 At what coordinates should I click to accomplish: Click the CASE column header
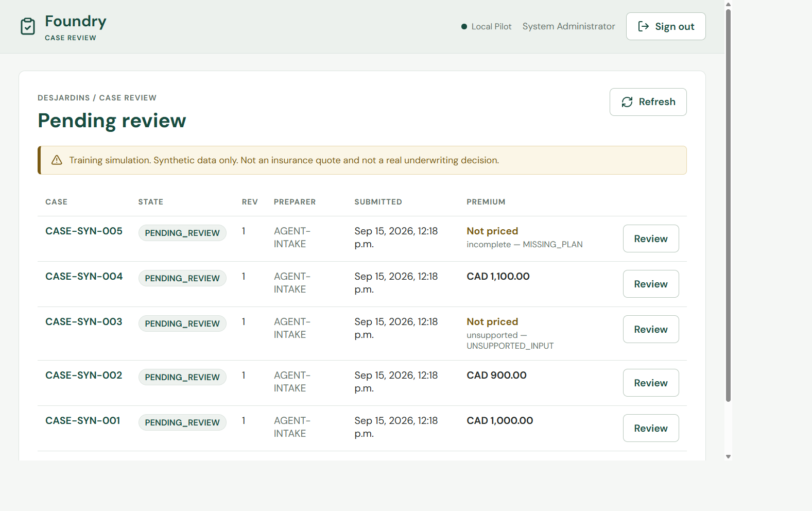click(x=56, y=202)
